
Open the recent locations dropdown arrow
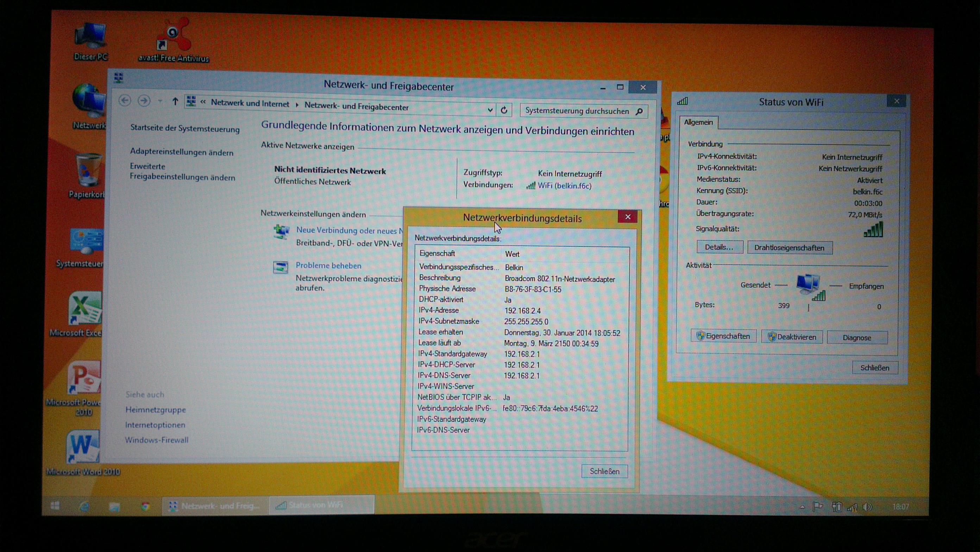click(160, 101)
